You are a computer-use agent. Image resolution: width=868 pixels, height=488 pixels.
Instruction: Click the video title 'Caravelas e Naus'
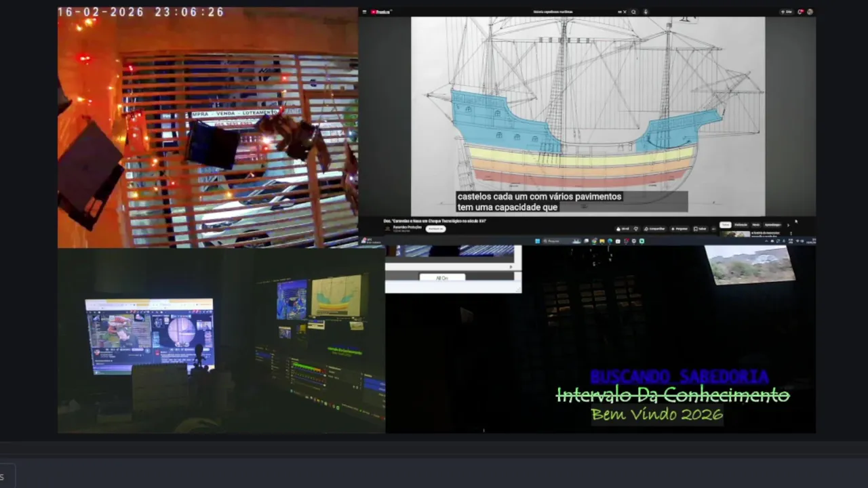tap(435, 221)
